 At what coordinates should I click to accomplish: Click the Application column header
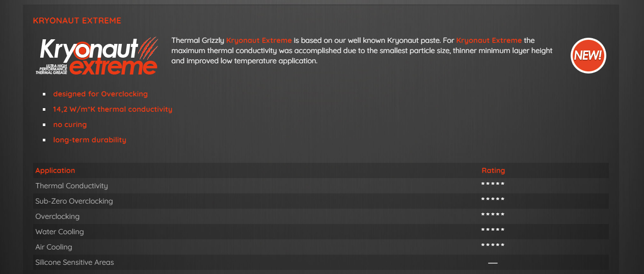point(55,170)
